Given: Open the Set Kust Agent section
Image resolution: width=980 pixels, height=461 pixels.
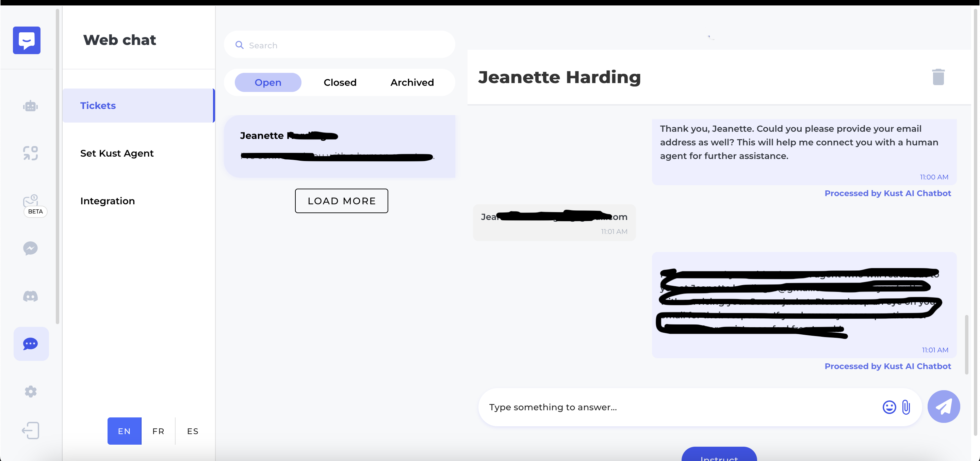Looking at the screenshot, I should click(117, 154).
